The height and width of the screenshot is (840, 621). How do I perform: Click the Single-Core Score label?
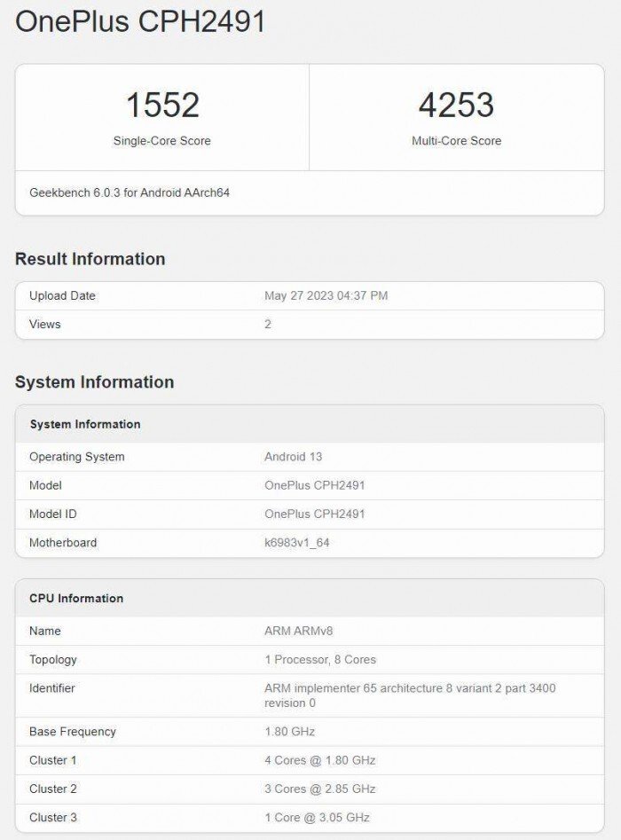162,141
